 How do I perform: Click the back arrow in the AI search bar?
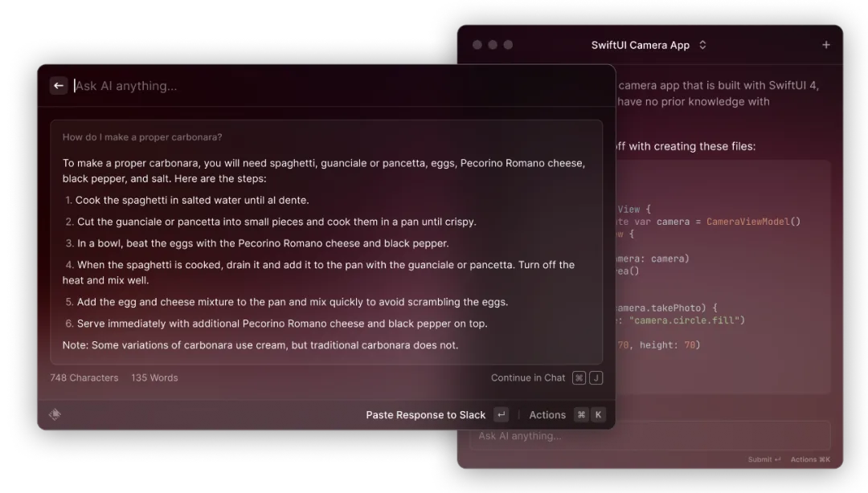pos(58,86)
